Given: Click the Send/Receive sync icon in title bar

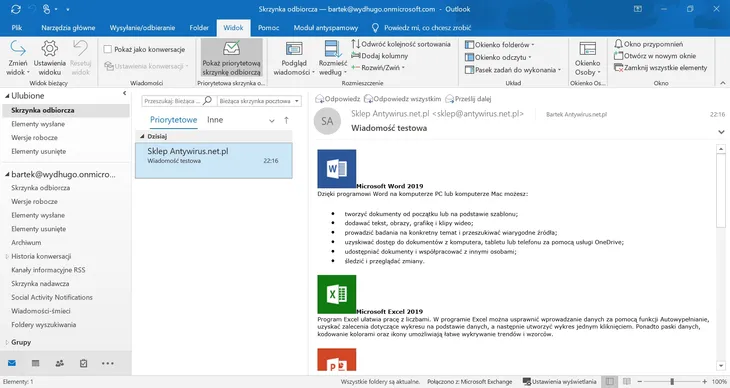Looking at the screenshot, I should 16,9.
